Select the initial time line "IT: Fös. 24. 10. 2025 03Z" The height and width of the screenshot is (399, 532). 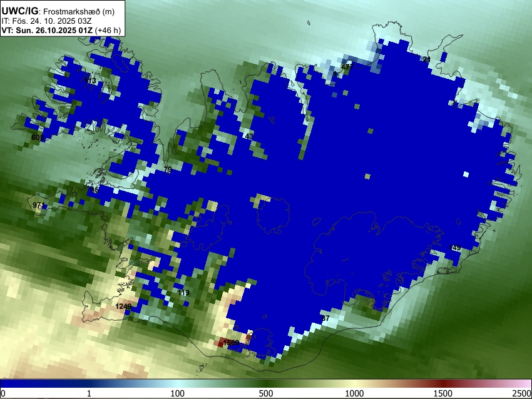click(x=46, y=21)
